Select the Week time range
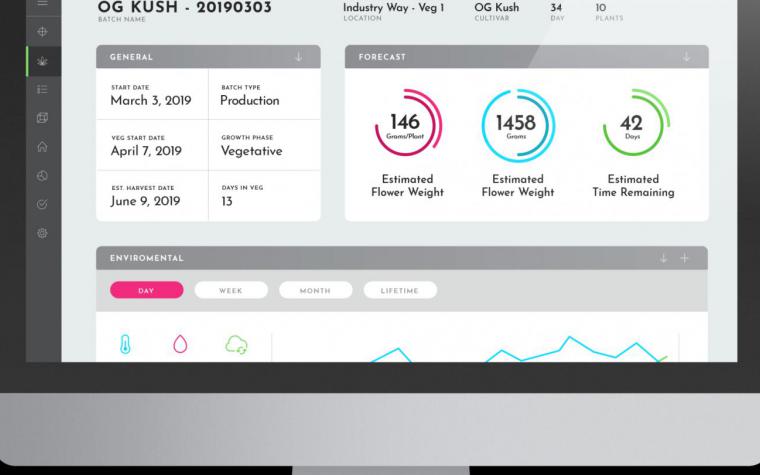The height and width of the screenshot is (475, 760). click(231, 290)
